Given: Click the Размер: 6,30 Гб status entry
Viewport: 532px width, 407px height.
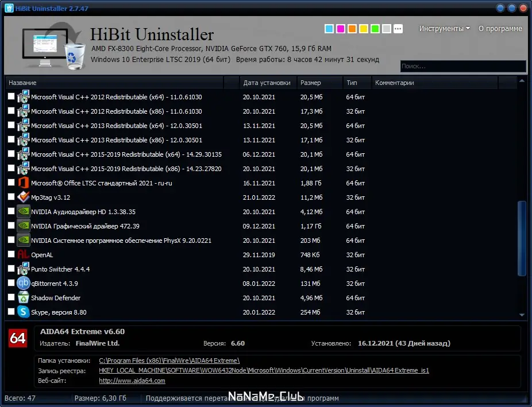Looking at the screenshot, I should 101,398.
